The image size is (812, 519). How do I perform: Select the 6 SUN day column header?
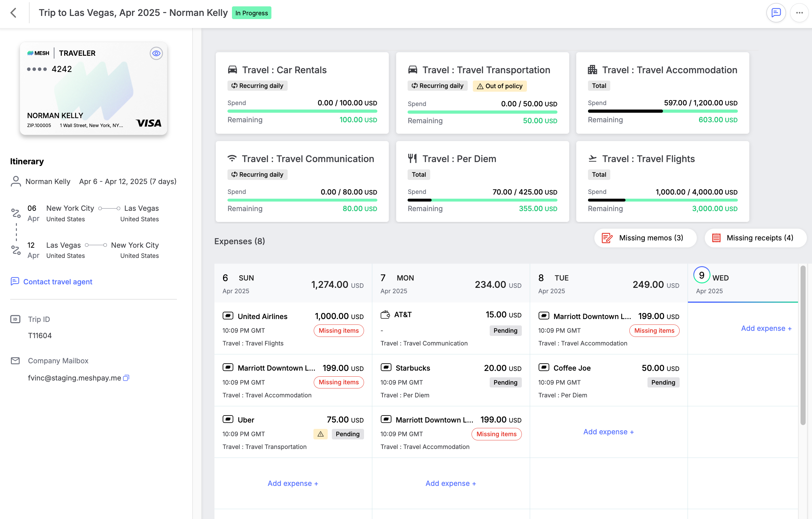coord(293,283)
